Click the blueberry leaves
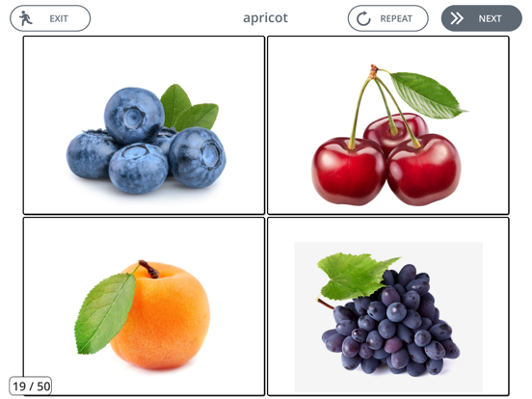Screen dimensions: 532x399 pyautogui.click(x=189, y=108)
